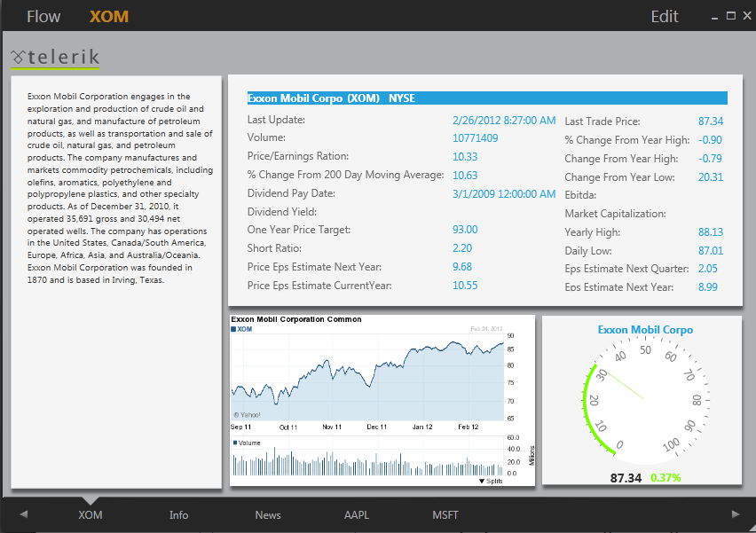Click 200 Day Moving Average value 10.63

(465, 176)
